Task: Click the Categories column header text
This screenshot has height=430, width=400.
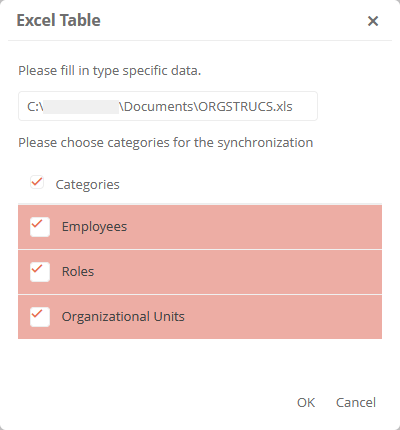Action: pyautogui.click(x=87, y=185)
